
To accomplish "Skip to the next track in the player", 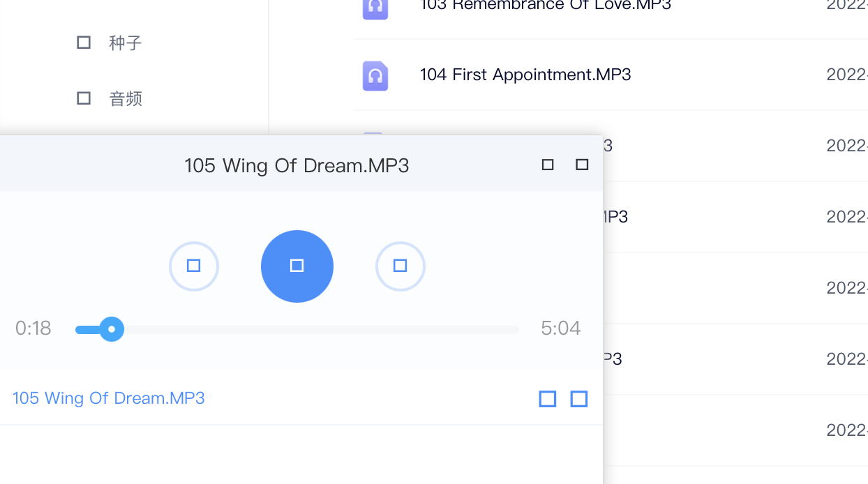I will [x=400, y=266].
